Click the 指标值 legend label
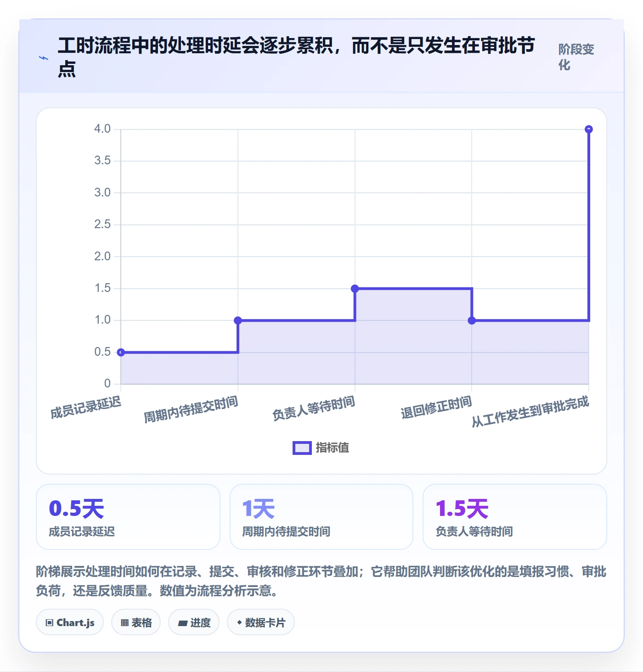 (333, 448)
